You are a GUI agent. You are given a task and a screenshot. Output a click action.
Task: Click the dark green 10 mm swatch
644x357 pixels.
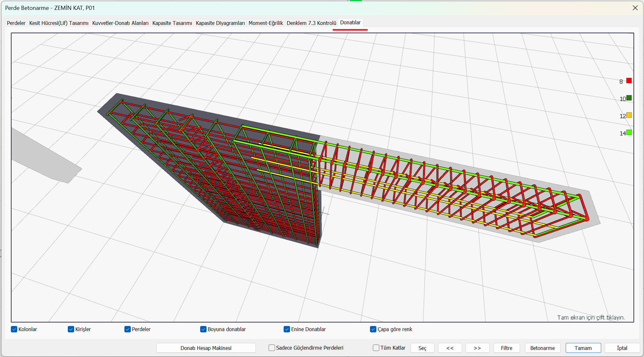629,98
